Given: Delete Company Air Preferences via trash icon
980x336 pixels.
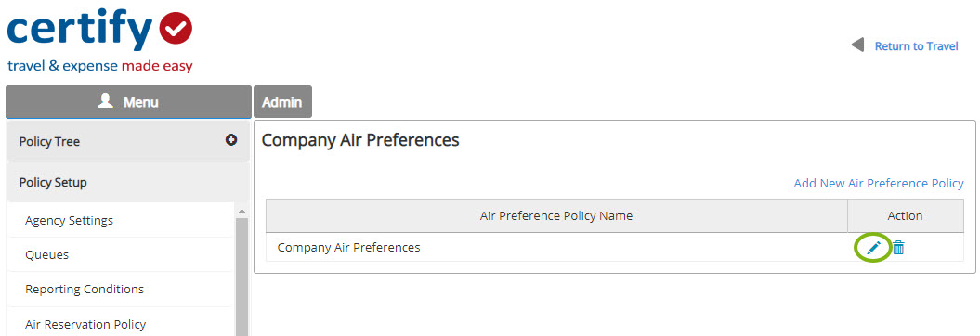Looking at the screenshot, I should pyautogui.click(x=898, y=248).
